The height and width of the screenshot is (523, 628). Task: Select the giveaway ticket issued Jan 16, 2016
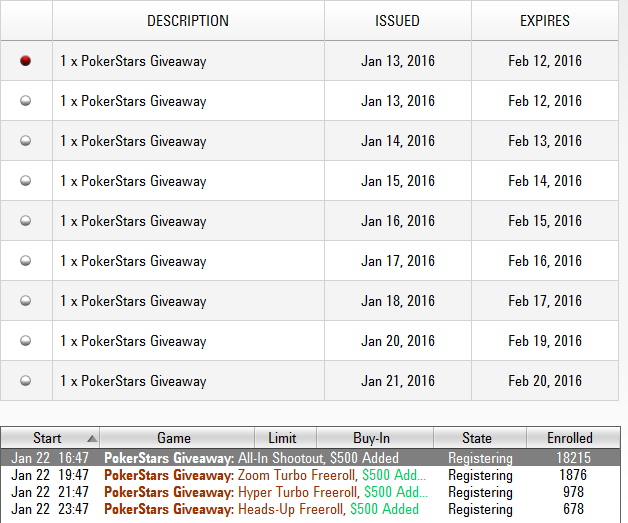(x=26, y=221)
